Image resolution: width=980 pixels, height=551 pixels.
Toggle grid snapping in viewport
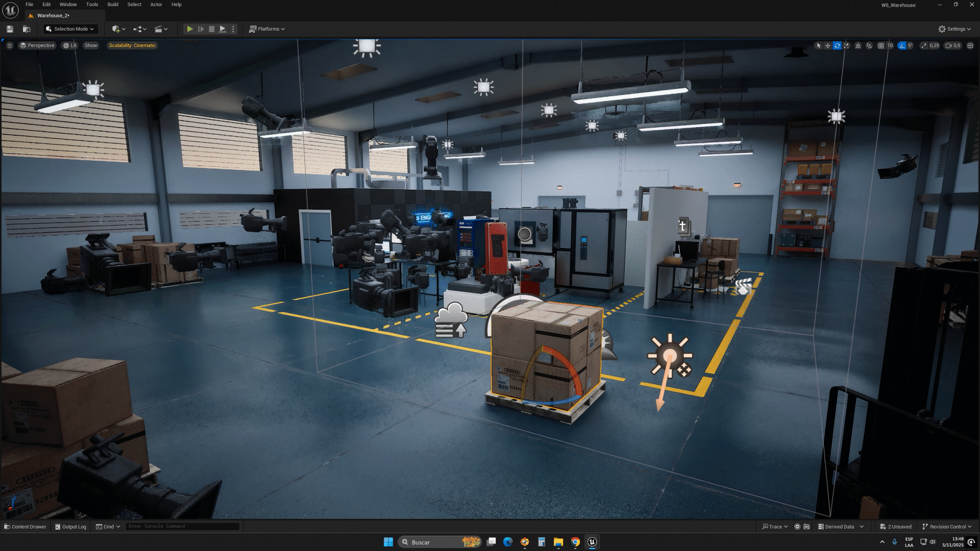tap(880, 46)
